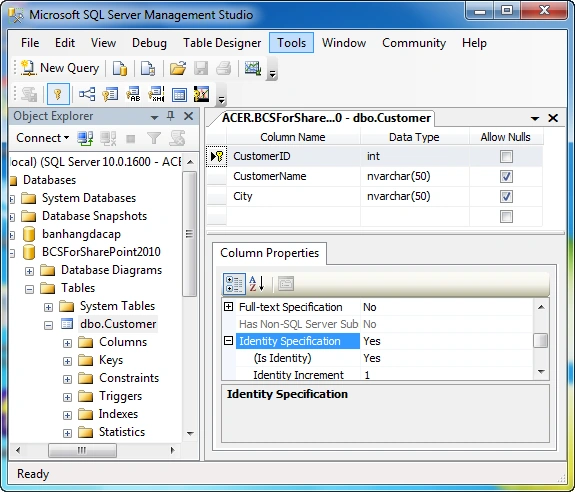
Task: Select the ACER.BCSForShare dbo.Customer tab
Action: (326, 118)
